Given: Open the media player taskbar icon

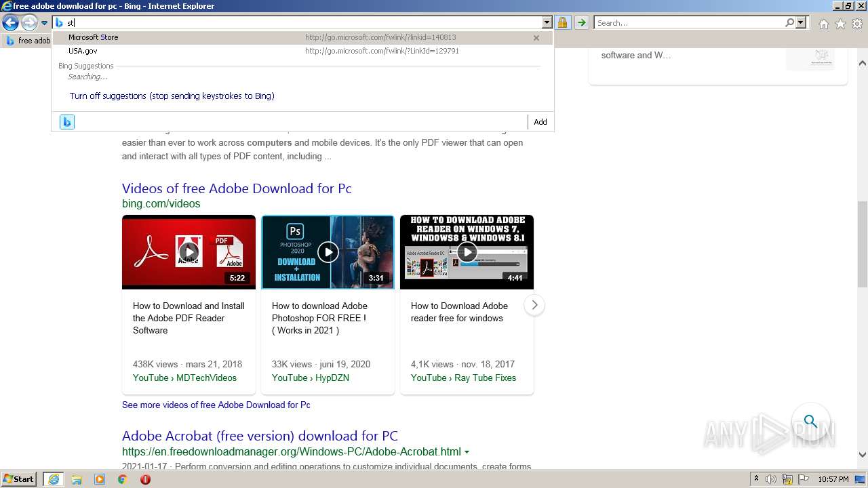Looking at the screenshot, I should 100,479.
